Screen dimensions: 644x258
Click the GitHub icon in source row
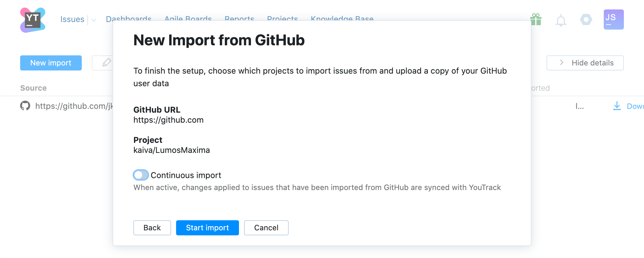(25, 106)
